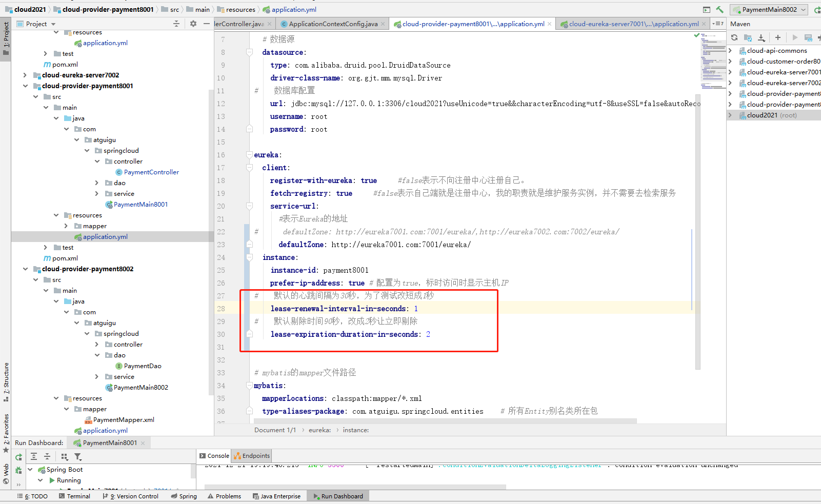Open recent files list icon right of the editor tabs
Viewport: 821px width, 504px height.
click(x=718, y=24)
